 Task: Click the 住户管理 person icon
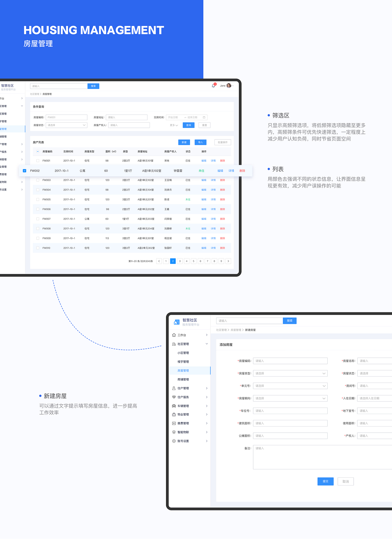click(174, 388)
